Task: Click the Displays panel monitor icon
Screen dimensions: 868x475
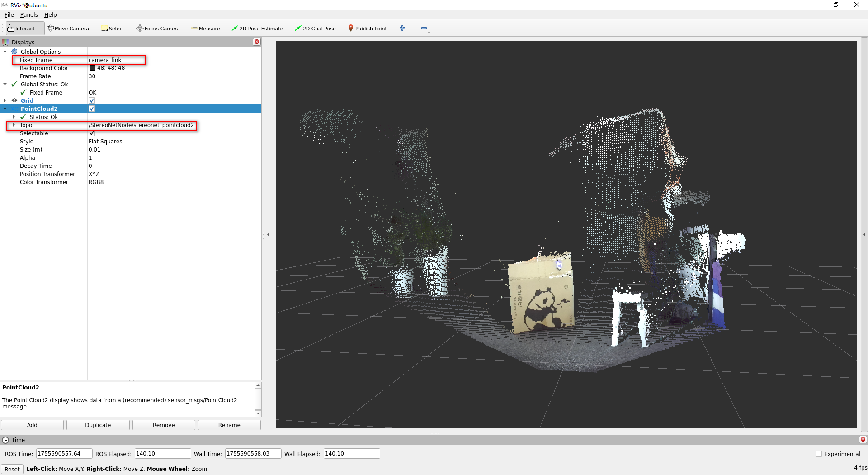Action: tap(5, 42)
